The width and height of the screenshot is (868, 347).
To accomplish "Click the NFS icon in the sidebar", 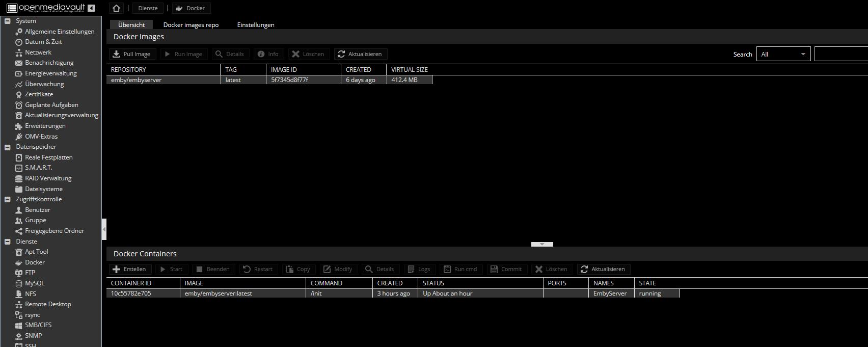I will [x=19, y=294].
